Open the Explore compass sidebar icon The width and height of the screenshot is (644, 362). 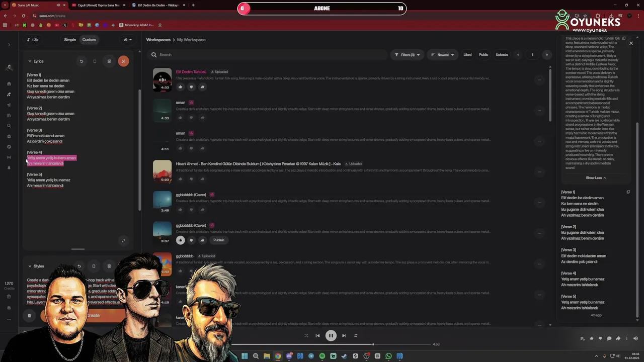point(9,147)
